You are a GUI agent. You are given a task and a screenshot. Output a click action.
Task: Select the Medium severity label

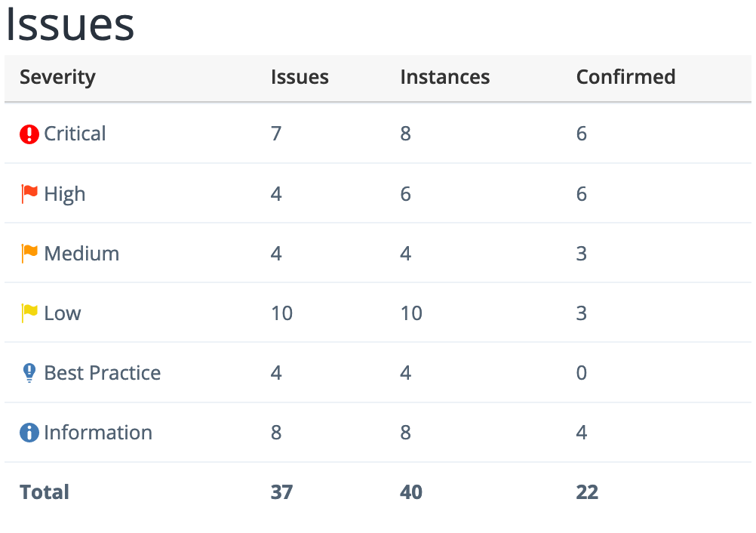[x=81, y=254]
